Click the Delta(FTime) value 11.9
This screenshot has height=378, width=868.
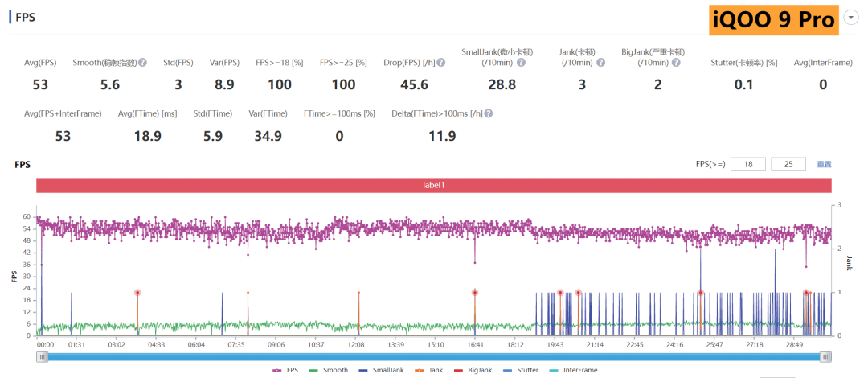[x=442, y=136]
